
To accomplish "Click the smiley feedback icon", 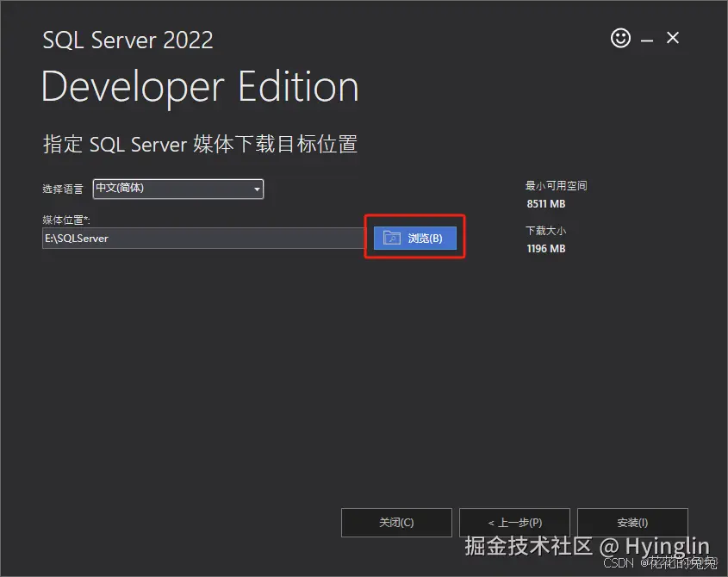I will pos(620,38).
